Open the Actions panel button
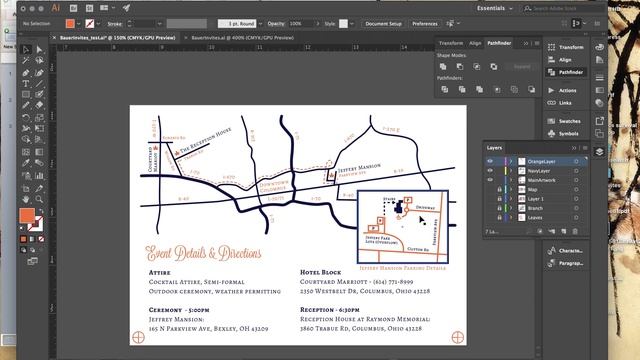 (567, 90)
